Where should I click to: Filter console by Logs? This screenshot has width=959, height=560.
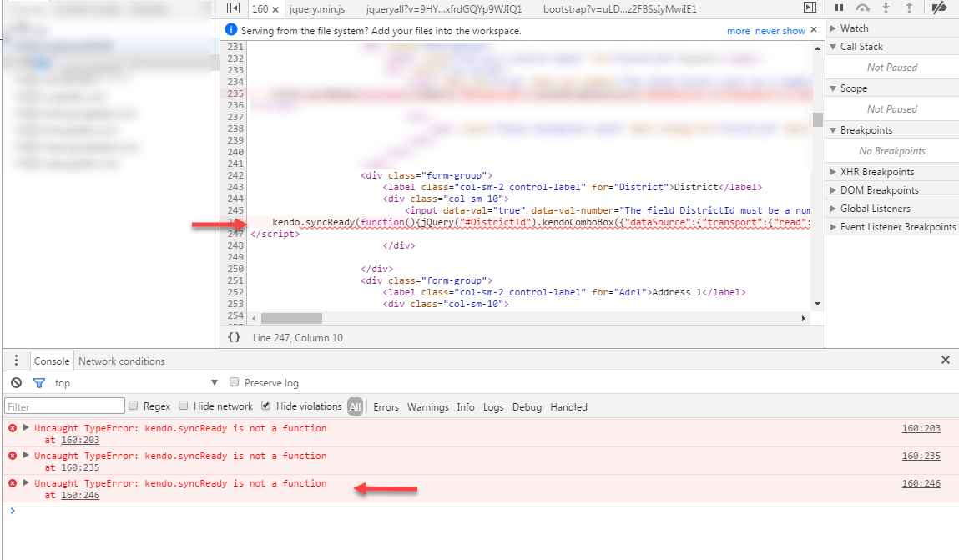tap(493, 406)
